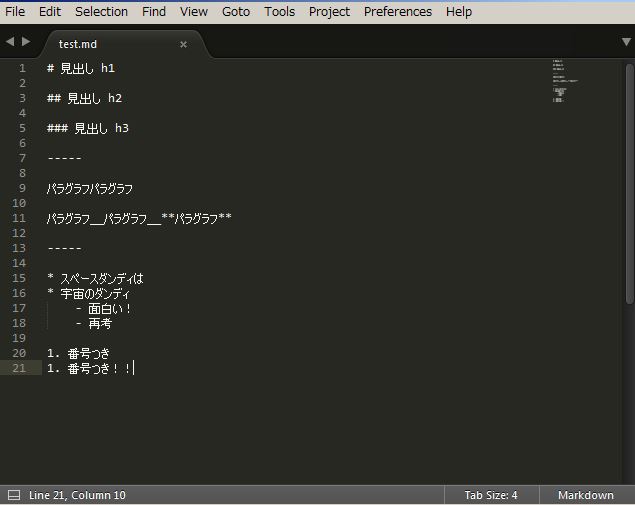635x505 pixels.
Task: Toggle the side panel switcher icon in status bar
Action: click(x=14, y=495)
